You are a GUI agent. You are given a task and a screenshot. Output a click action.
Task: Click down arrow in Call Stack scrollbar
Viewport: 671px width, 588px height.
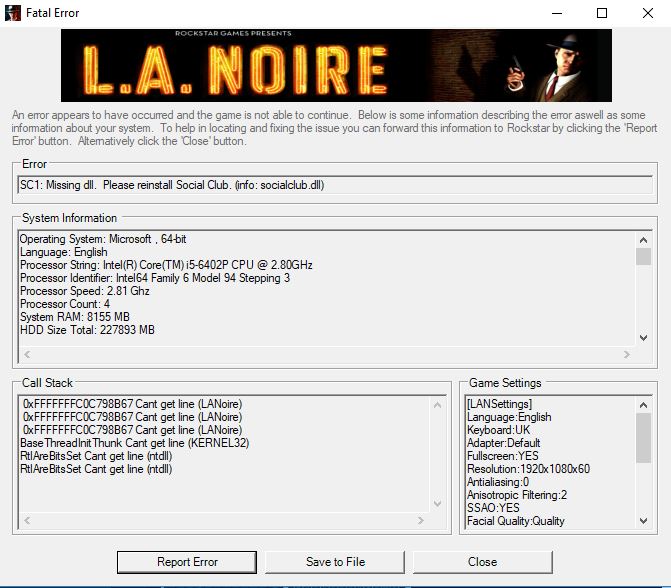(x=437, y=504)
